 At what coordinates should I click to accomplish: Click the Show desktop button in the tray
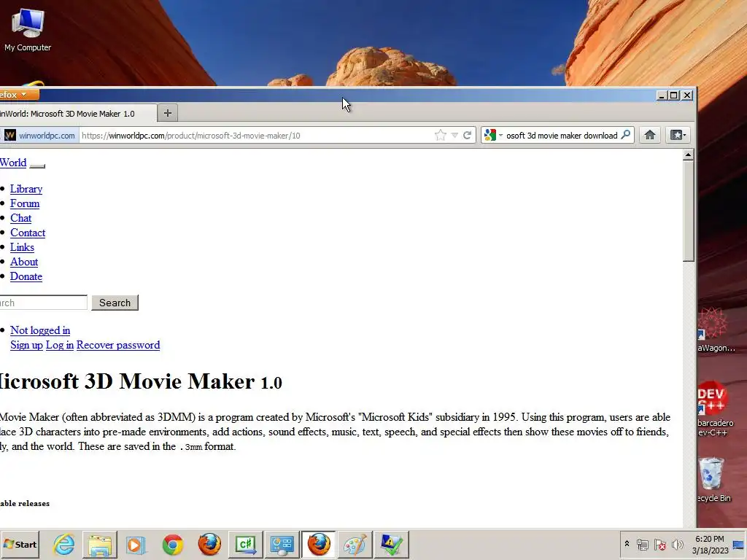(x=740, y=544)
